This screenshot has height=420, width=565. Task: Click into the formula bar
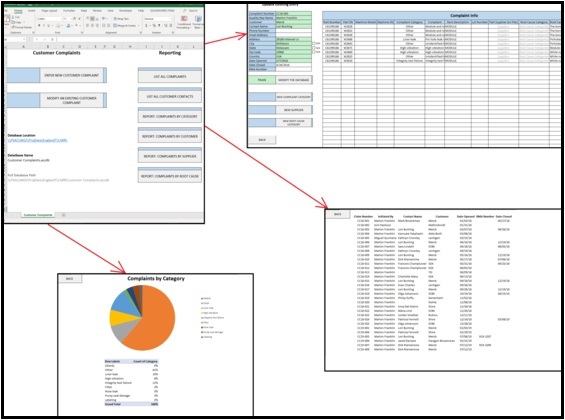[x=130, y=39]
